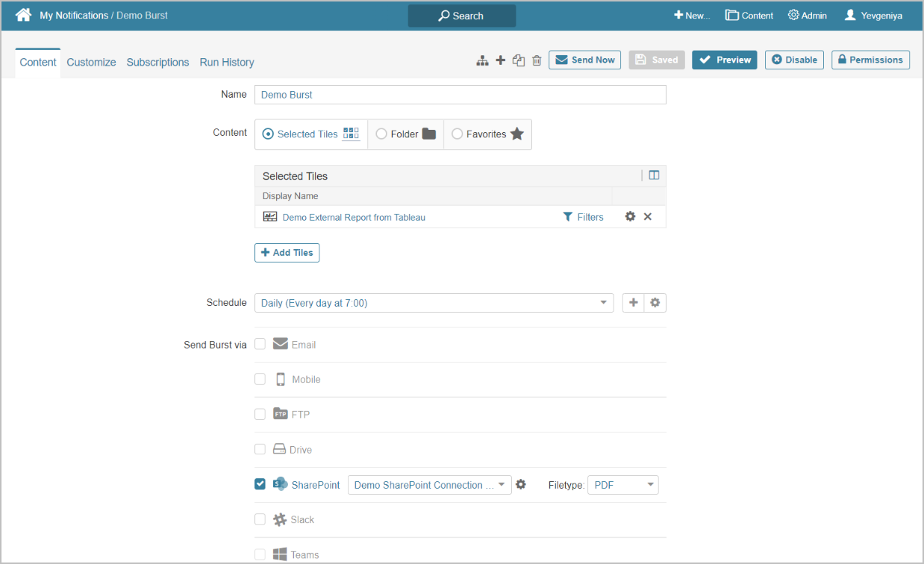This screenshot has width=924, height=564.
Task: Click the Home icon in the header
Action: click(23, 15)
